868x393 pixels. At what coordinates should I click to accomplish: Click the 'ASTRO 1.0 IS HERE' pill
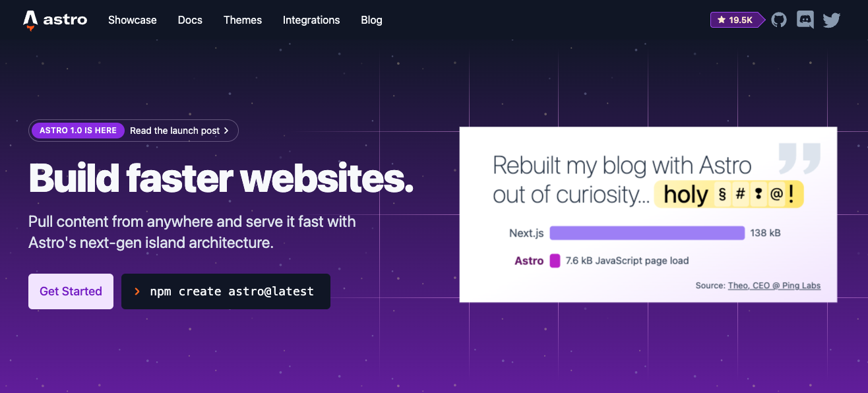coord(78,131)
